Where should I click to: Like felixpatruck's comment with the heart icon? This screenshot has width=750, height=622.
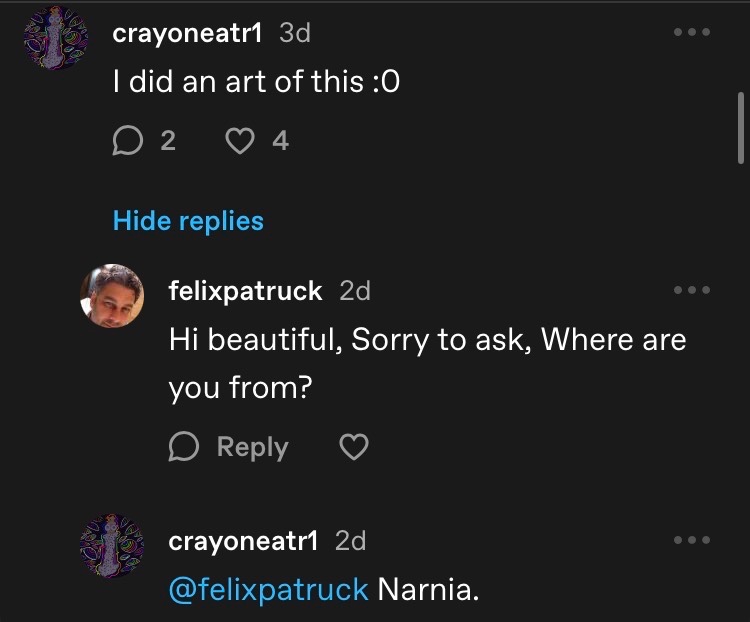pos(354,447)
